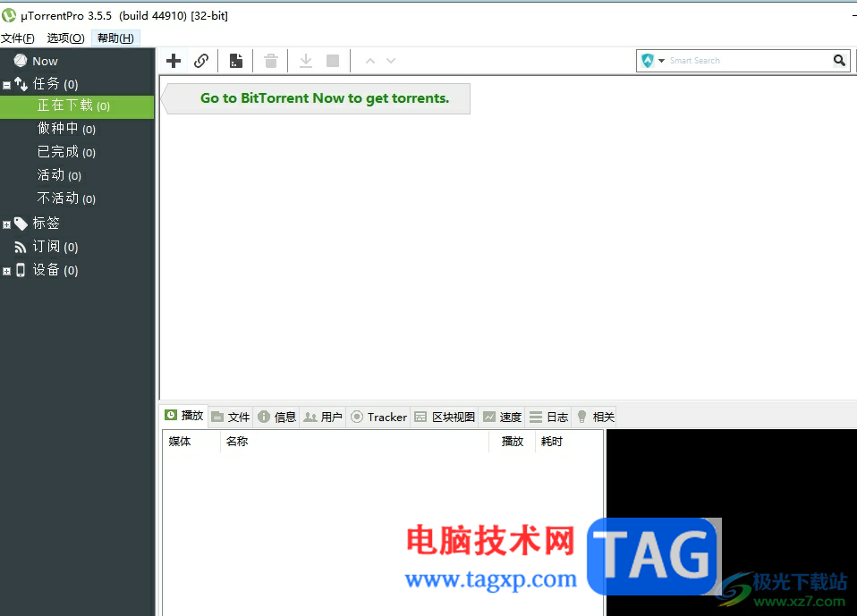
Task: Open the 选项(O) menu
Action: pos(65,38)
